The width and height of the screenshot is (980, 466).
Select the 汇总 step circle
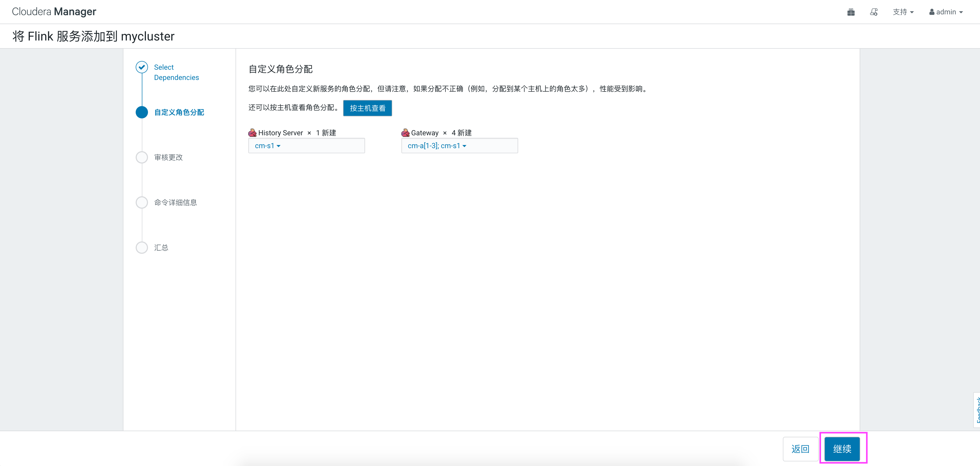(x=142, y=247)
